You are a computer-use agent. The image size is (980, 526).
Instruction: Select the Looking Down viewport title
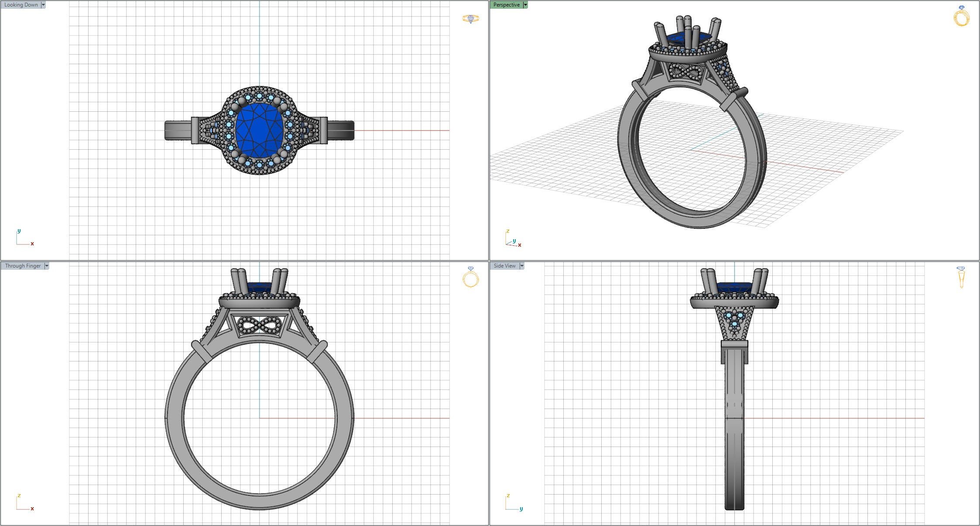click(21, 5)
